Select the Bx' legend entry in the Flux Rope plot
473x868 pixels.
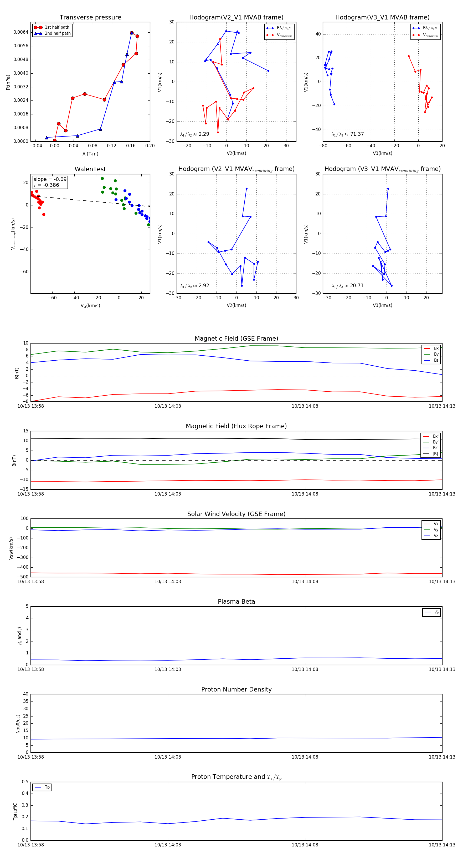click(431, 436)
